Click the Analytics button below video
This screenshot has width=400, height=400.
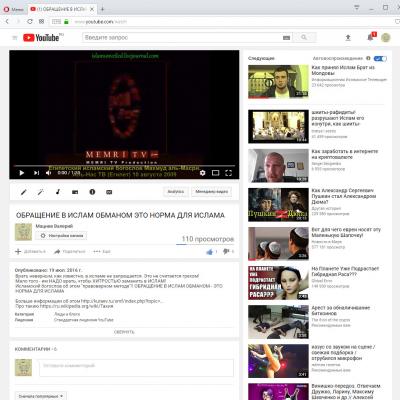(176, 192)
